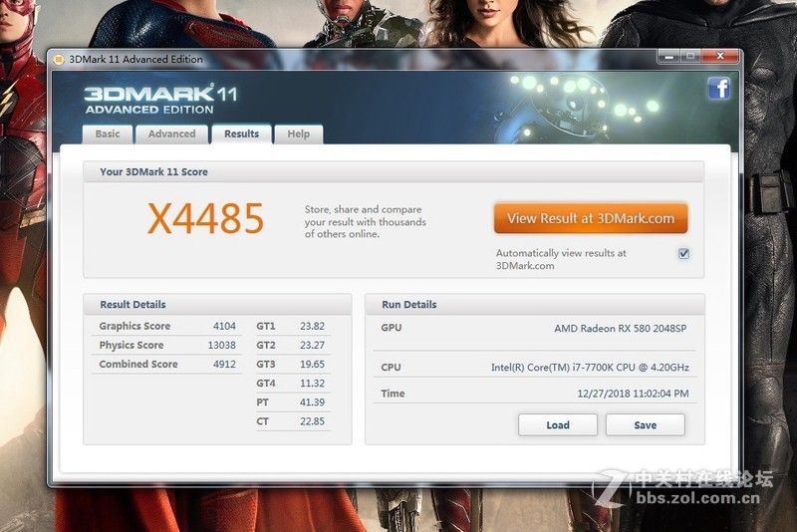Click the Run Details panel header
The height and width of the screenshot is (532, 797).
click(535, 305)
